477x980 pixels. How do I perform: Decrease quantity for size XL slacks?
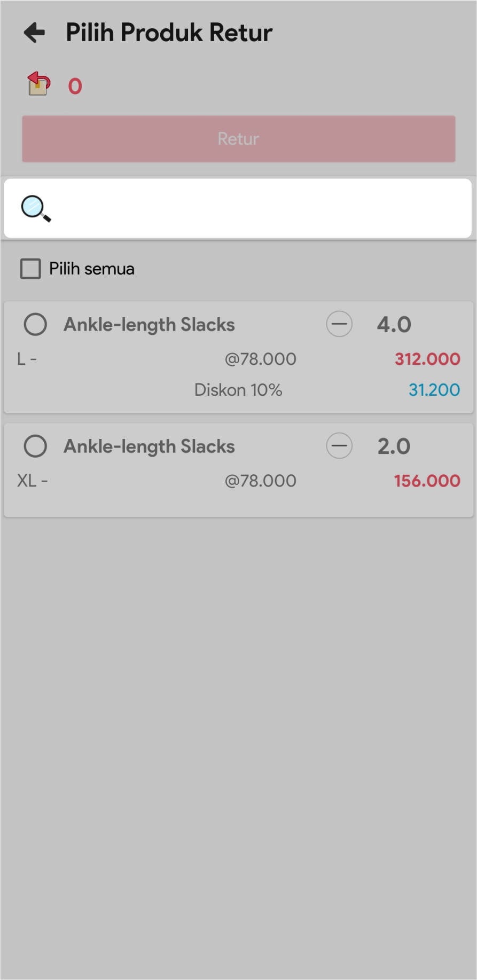pyautogui.click(x=339, y=446)
